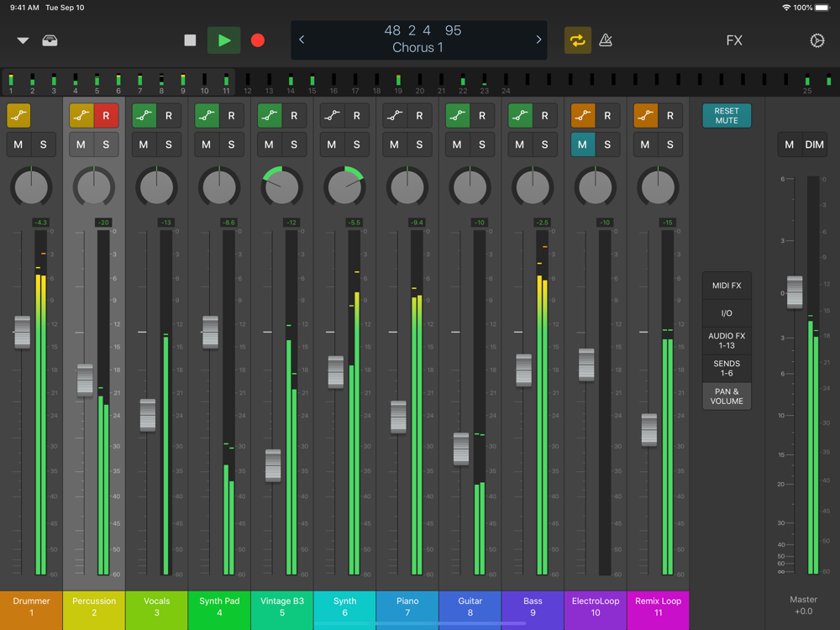
Task: Switch mixer view to Sends 1-6
Action: click(x=727, y=368)
